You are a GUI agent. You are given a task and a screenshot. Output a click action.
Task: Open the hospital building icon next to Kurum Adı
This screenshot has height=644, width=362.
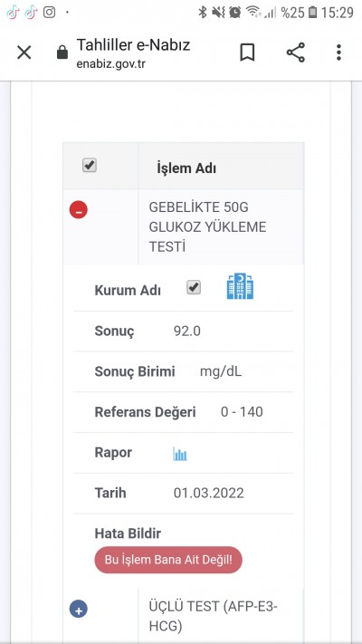click(x=240, y=286)
